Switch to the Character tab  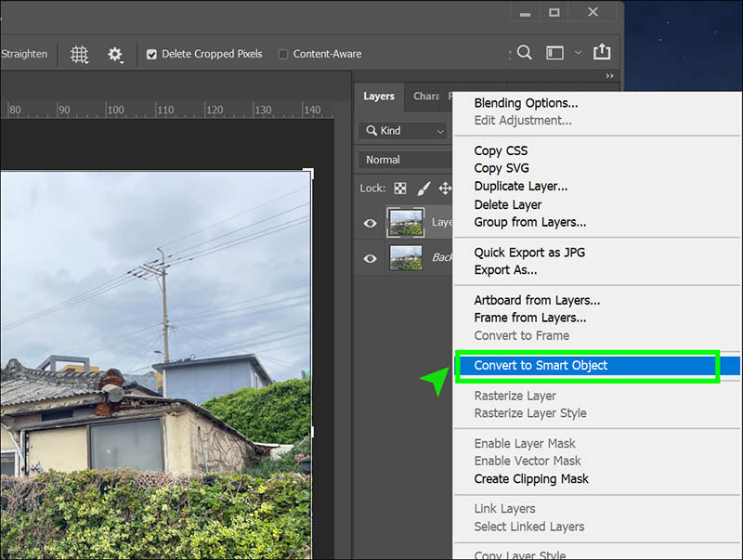coord(426,97)
